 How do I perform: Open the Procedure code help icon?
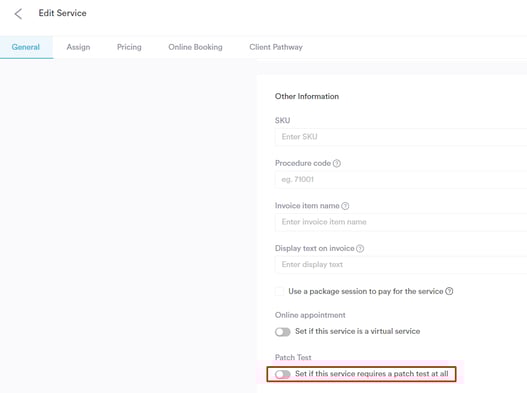click(336, 163)
